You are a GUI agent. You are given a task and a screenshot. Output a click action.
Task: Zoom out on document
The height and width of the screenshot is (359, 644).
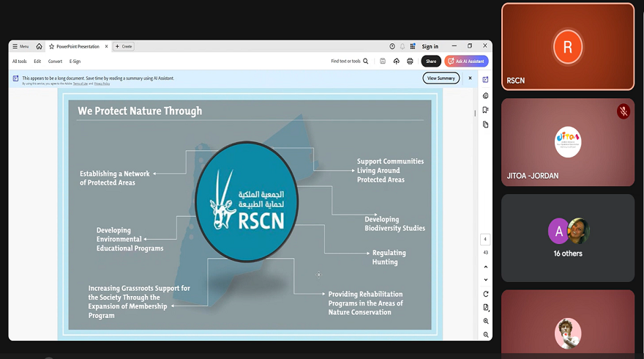(486, 335)
